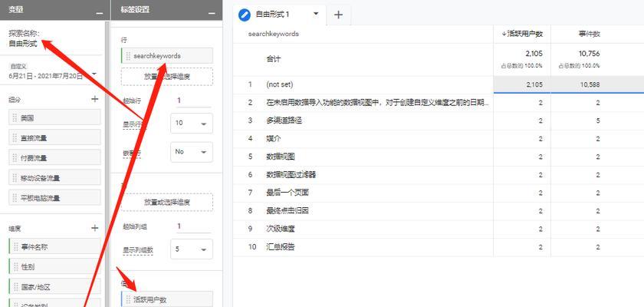Image resolution: width=644 pixels, height=307 pixels.
Task: Grab the drag handle of 性别 dimension
Action: 16,267
